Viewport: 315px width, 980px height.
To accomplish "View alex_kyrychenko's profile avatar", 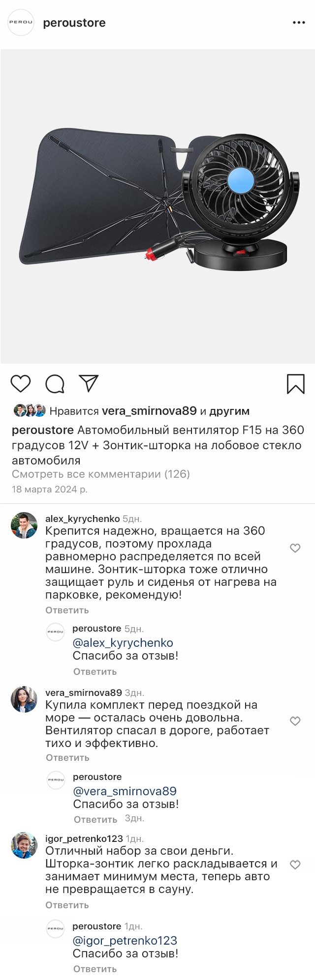I will [x=24, y=525].
